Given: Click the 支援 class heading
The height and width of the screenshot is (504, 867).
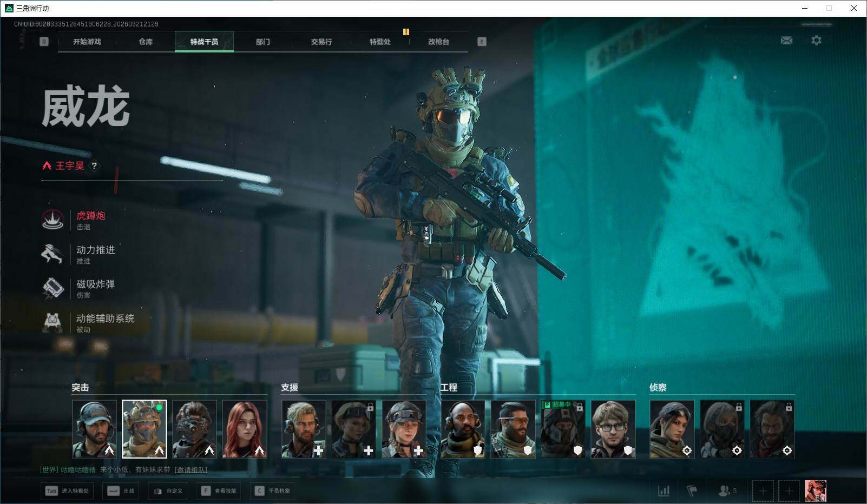Looking at the screenshot, I should pos(290,388).
